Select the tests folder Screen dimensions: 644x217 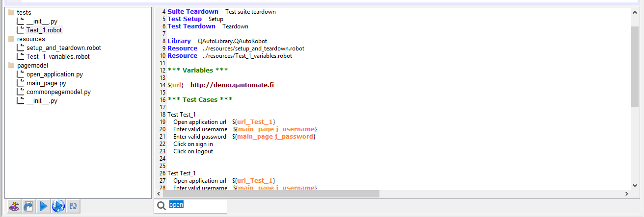24,12
